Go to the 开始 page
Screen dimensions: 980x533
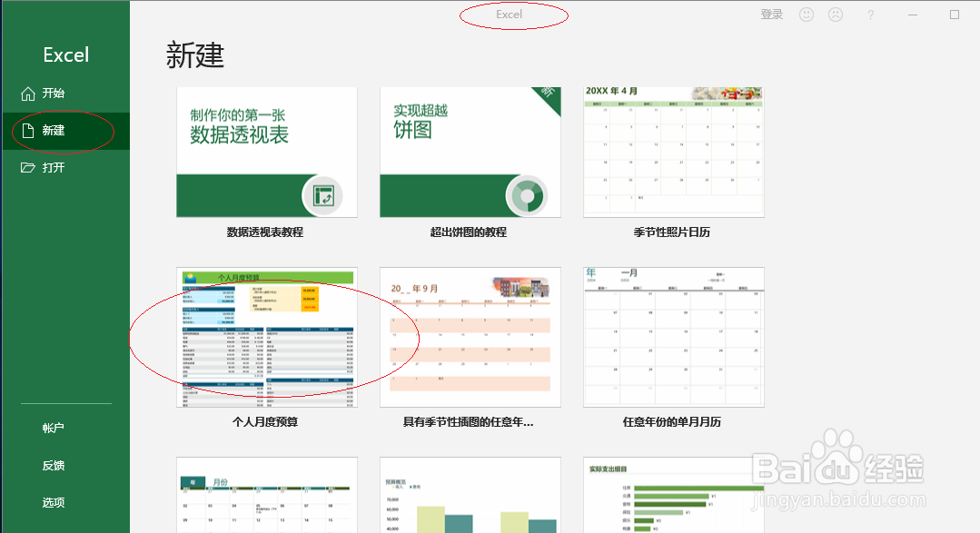click(x=65, y=94)
